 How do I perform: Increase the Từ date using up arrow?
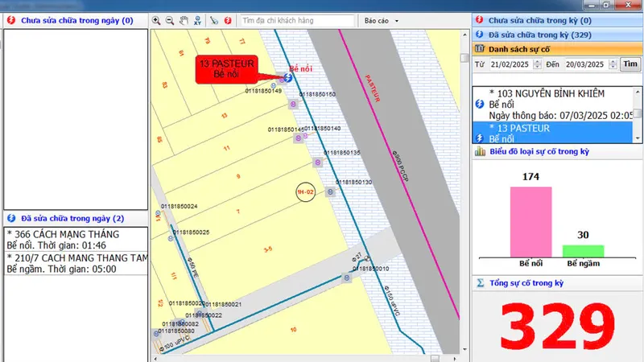tap(537, 62)
